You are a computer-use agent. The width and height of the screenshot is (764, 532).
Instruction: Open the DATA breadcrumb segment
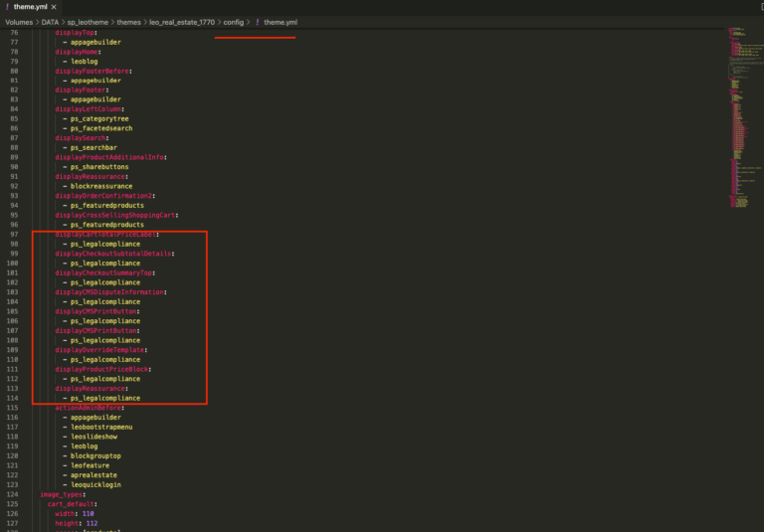point(50,23)
